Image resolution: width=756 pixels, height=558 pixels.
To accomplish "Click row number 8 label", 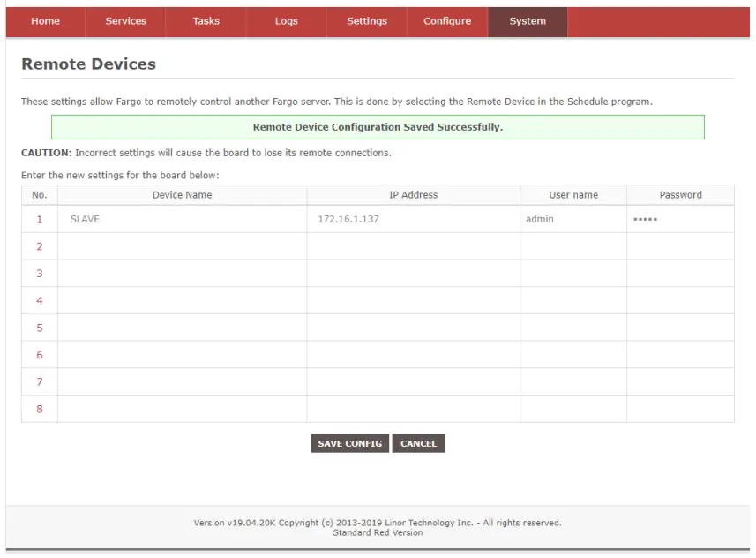I will 40,409.
